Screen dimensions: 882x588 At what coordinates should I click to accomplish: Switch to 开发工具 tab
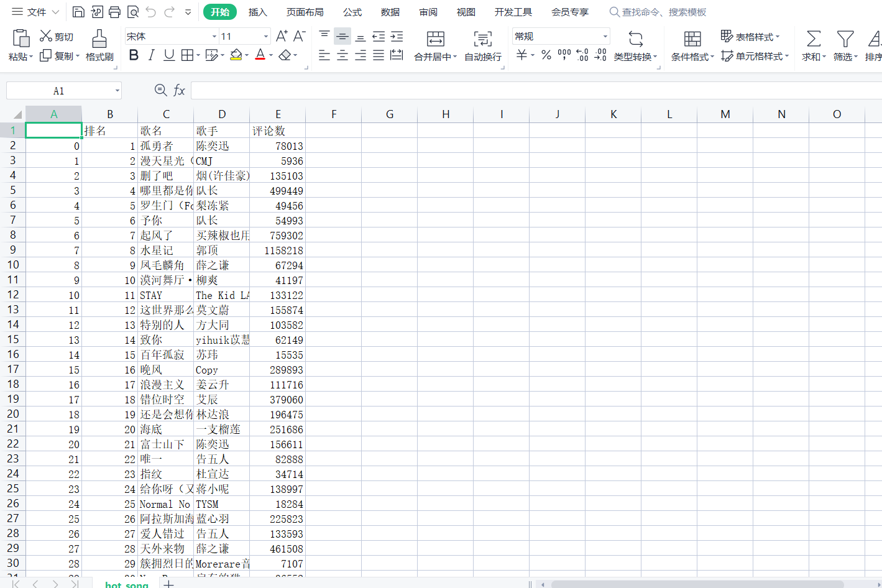[513, 12]
